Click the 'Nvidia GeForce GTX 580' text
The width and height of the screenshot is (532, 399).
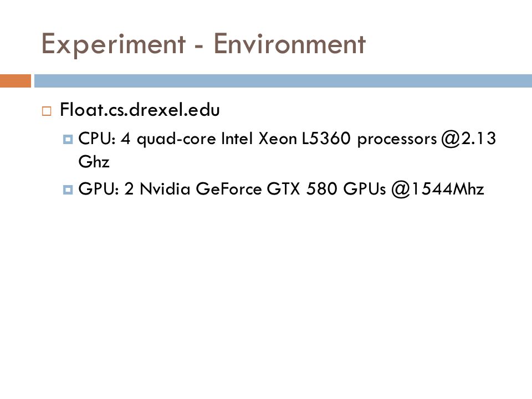[x=238, y=188]
